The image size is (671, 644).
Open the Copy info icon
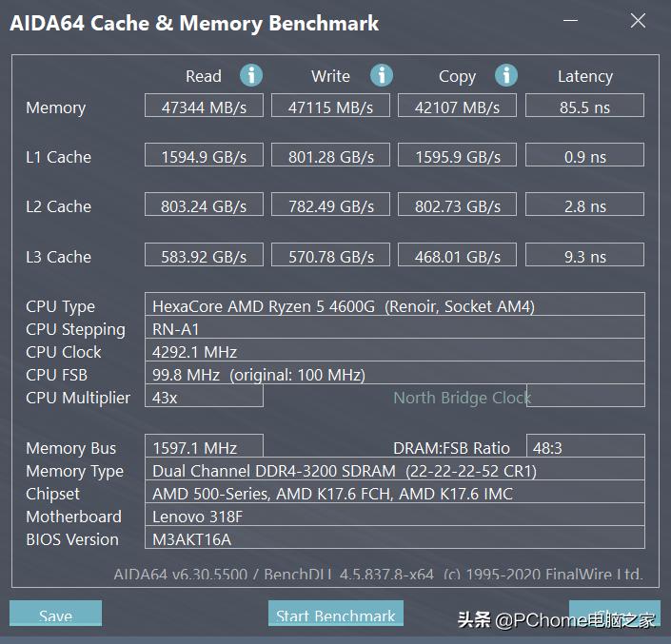click(x=506, y=76)
